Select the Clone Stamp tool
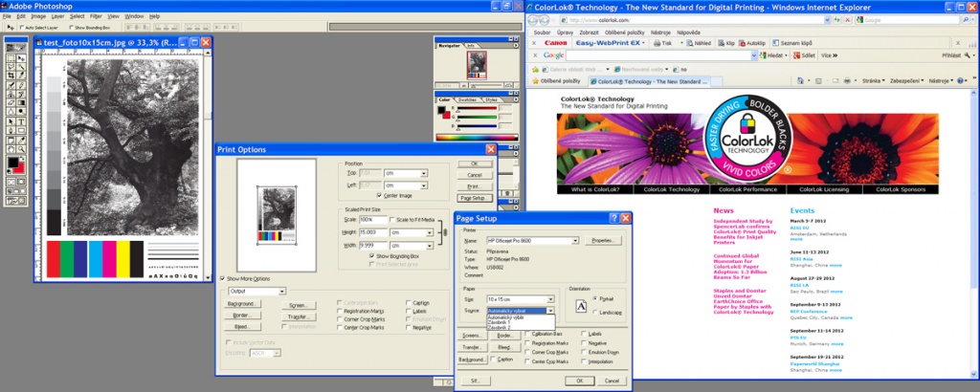The width and height of the screenshot is (980, 392). [11, 94]
